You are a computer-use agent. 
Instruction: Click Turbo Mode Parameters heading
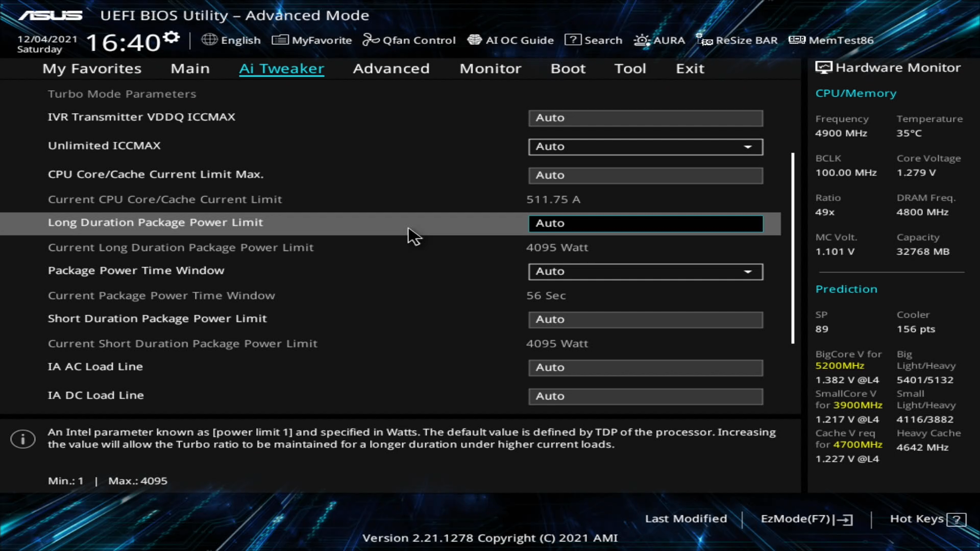click(121, 94)
